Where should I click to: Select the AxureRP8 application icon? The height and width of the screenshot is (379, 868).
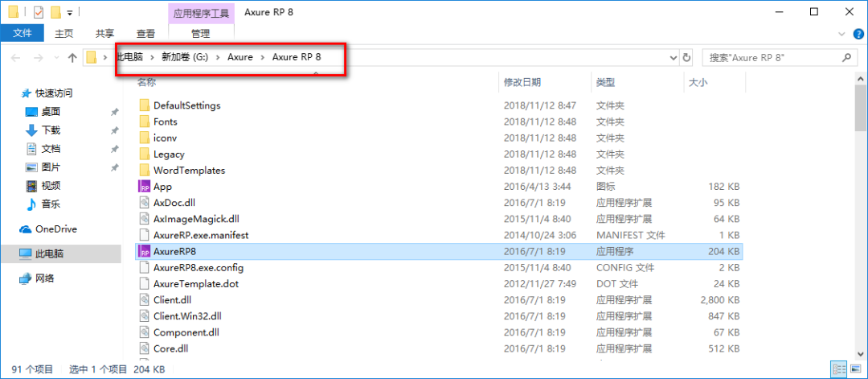(145, 251)
